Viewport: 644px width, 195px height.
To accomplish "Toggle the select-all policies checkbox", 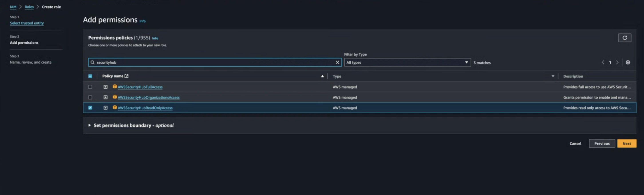I will click(90, 76).
